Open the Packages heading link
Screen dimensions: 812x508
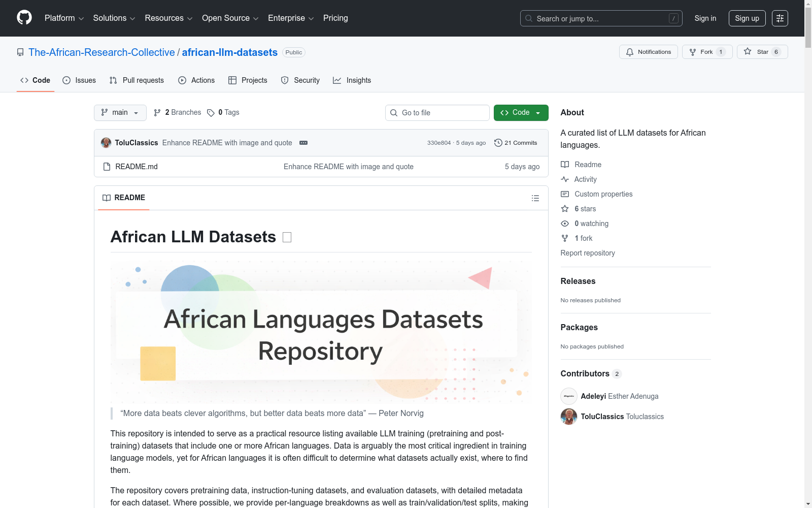click(x=579, y=327)
